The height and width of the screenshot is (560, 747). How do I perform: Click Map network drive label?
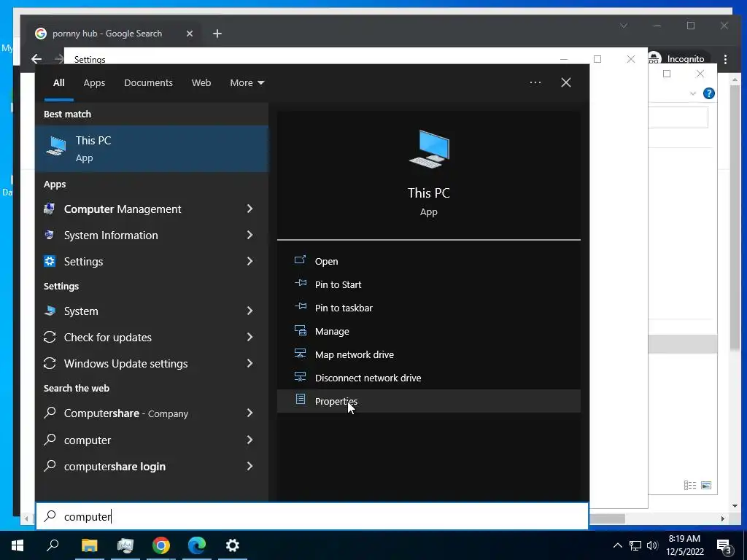(354, 354)
